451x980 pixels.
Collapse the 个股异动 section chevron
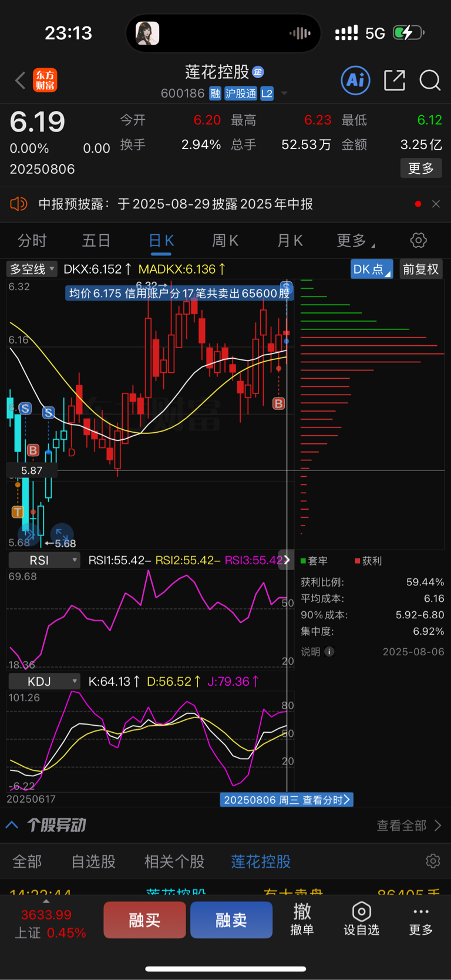tap(12, 825)
